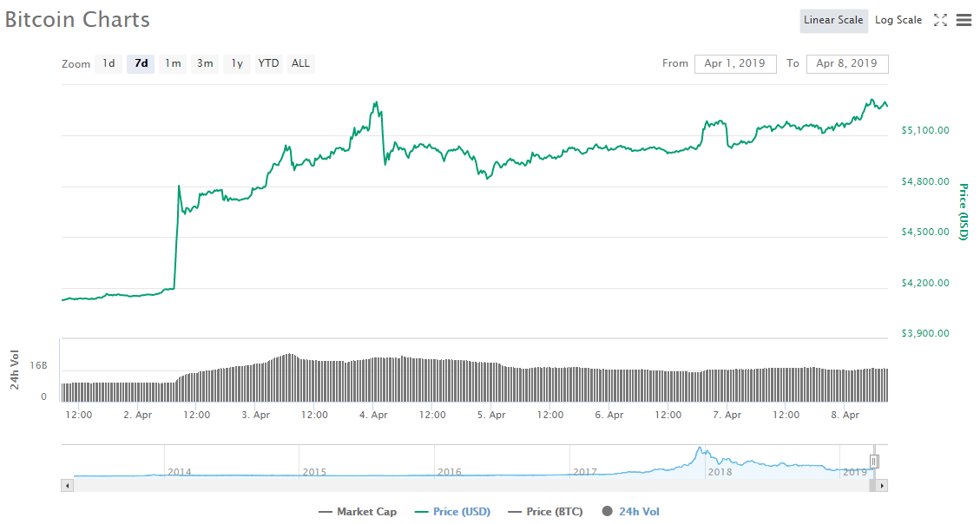
Task: Click the 7. Apr axis label
Action: click(x=727, y=415)
